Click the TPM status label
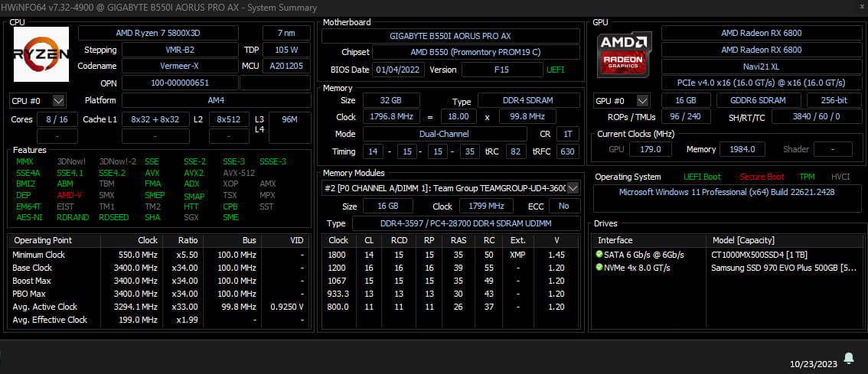868x374 pixels. (x=807, y=177)
